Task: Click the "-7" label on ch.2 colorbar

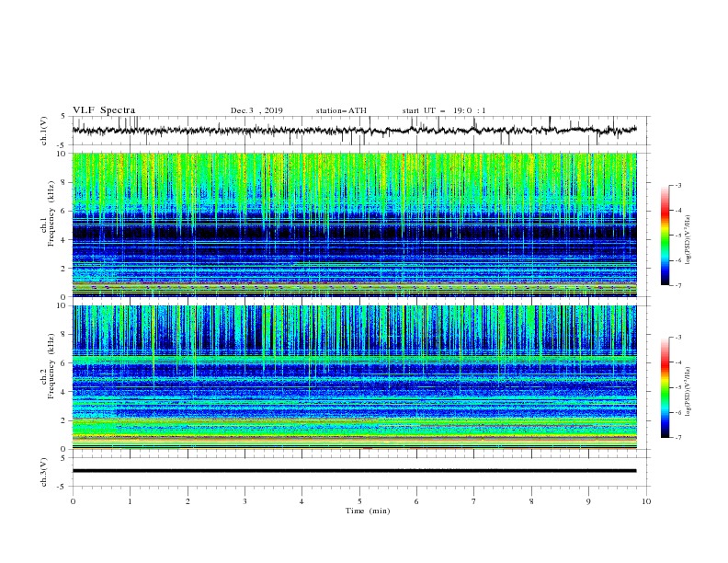Action: [678, 437]
